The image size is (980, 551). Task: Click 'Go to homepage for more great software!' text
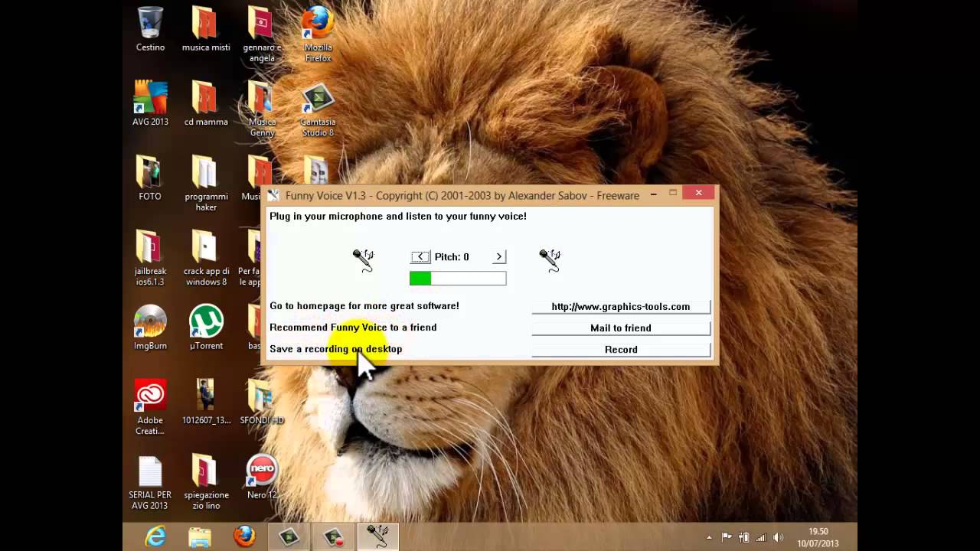364,306
